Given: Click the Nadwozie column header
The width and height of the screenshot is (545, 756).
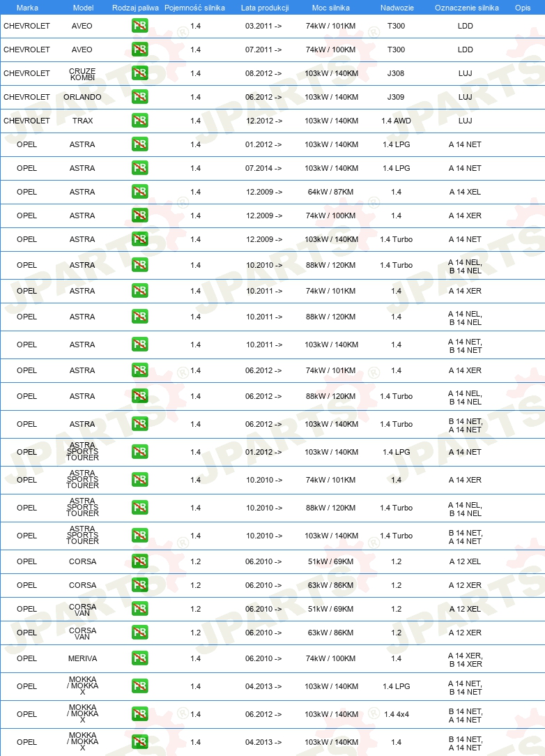Looking at the screenshot, I should pyautogui.click(x=397, y=8).
